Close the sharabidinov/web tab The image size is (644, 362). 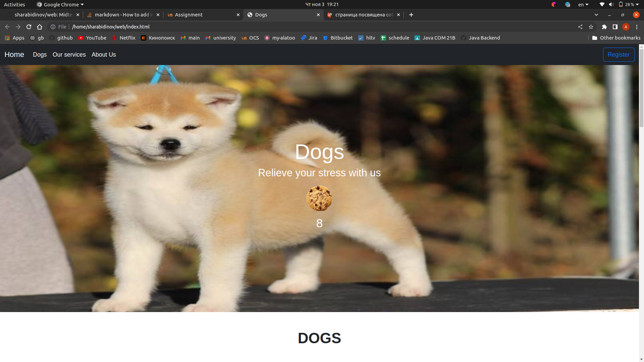[x=78, y=15]
